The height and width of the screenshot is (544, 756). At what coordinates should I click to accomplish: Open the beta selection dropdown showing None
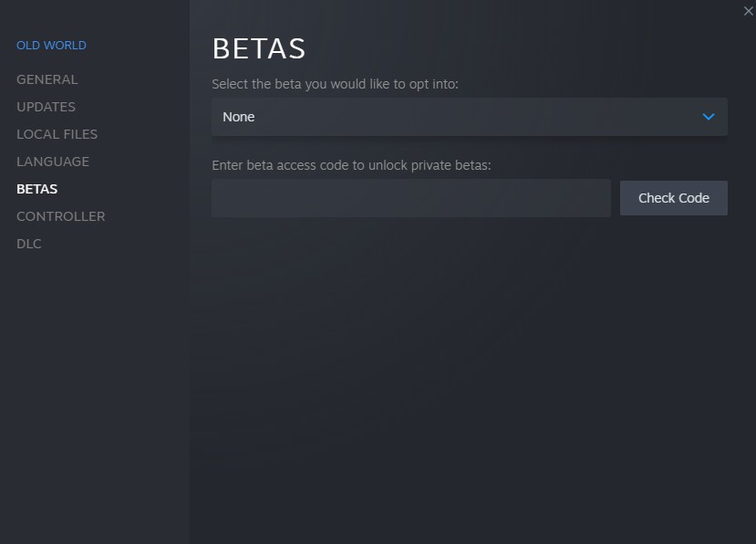(x=469, y=117)
